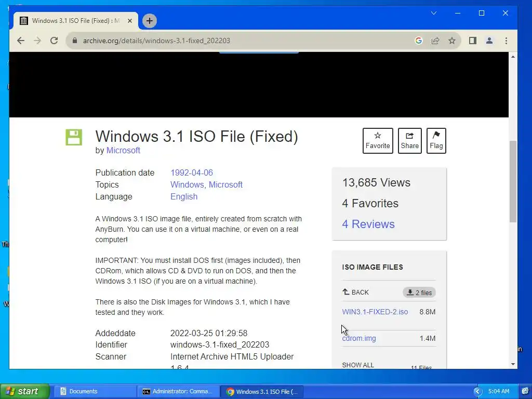Image resolution: width=532 pixels, height=399 pixels.
Task: Go back using browser back arrow
Action: click(x=21, y=41)
